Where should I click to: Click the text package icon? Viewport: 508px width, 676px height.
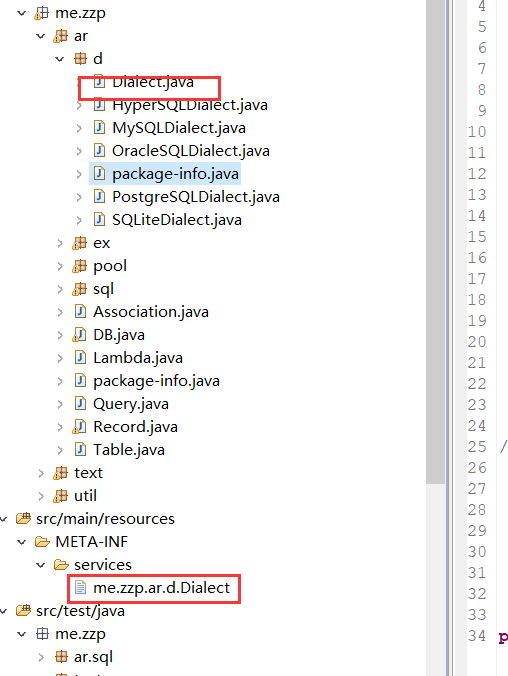click(x=60, y=473)
